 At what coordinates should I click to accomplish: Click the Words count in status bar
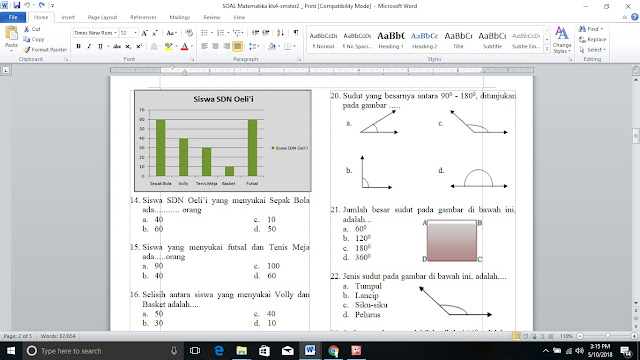click(x=58, y=336)
